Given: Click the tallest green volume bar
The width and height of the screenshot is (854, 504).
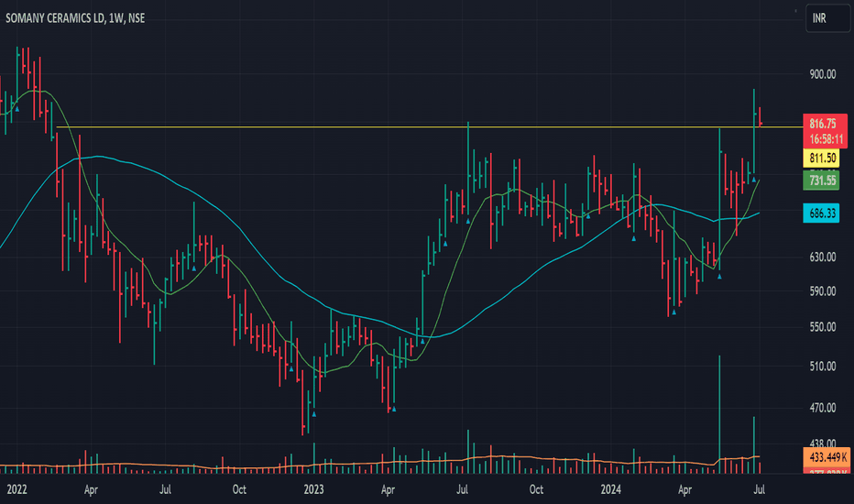Looking at the screenshot, I should [x=719, y=414].
